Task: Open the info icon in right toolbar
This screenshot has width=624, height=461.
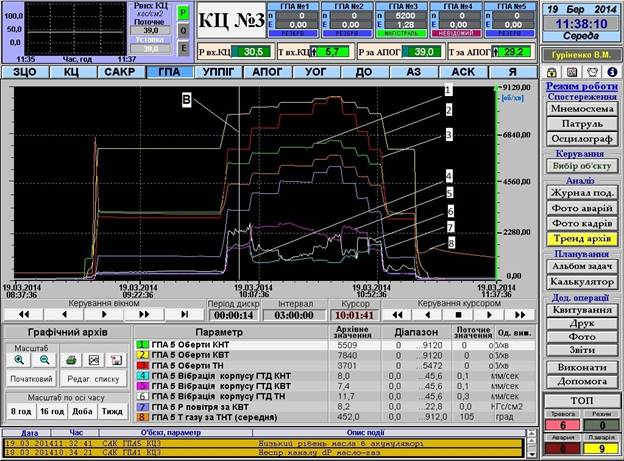Action: coord(612,72)
